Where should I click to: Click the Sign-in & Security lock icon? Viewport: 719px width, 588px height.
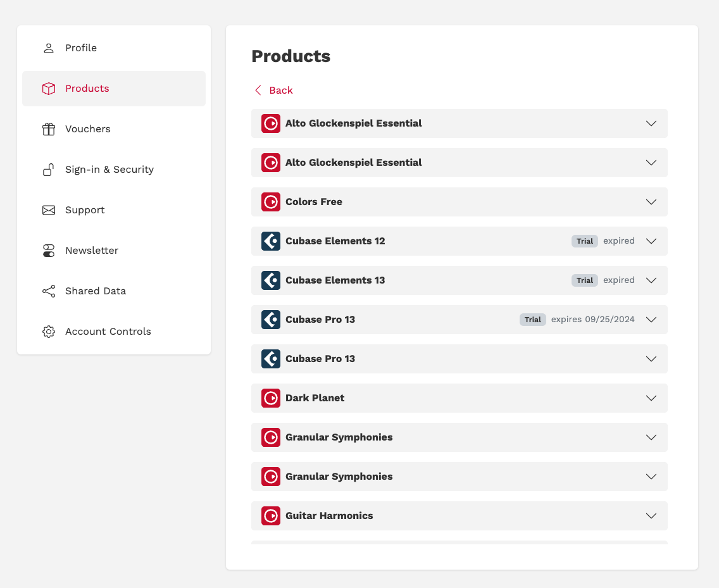49,170
